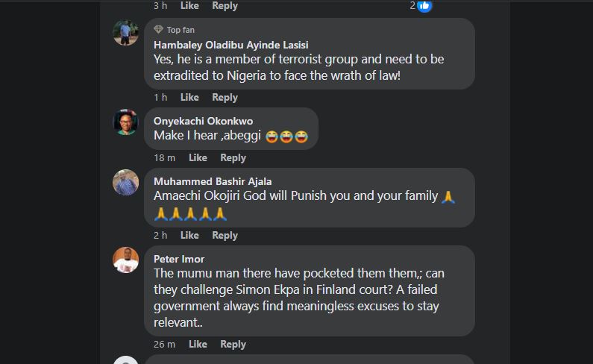
Task: Reply to Peter Imor's comment
Action: tap(233, 344)
